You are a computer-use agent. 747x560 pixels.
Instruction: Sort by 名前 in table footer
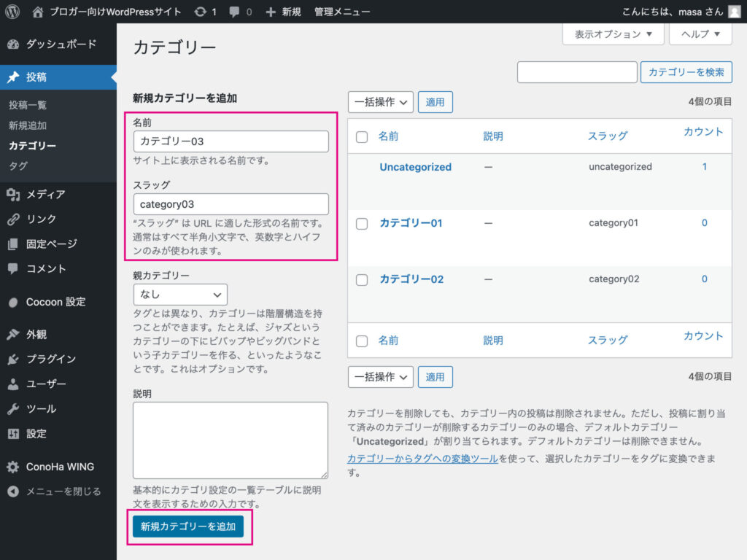[x=388, y=340]
